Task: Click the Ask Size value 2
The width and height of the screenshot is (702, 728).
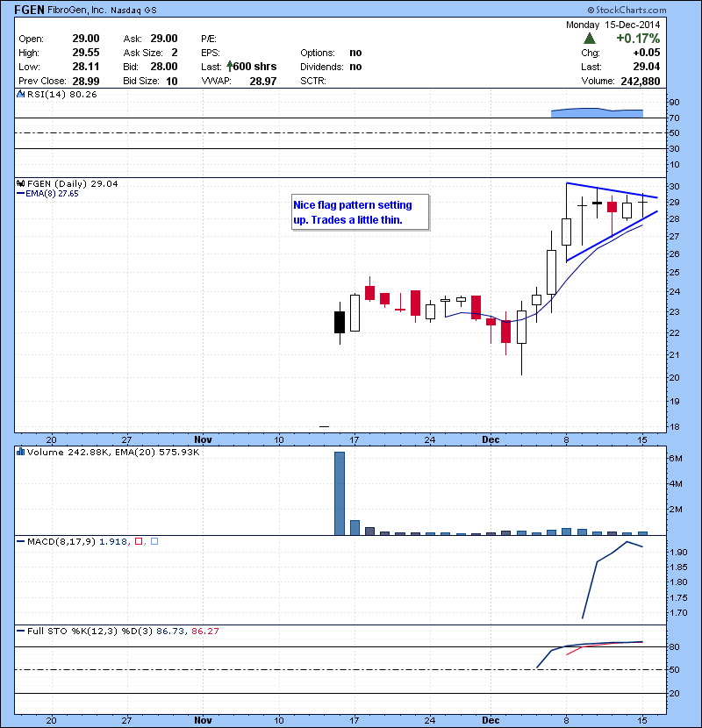Action: click(175, 53)
